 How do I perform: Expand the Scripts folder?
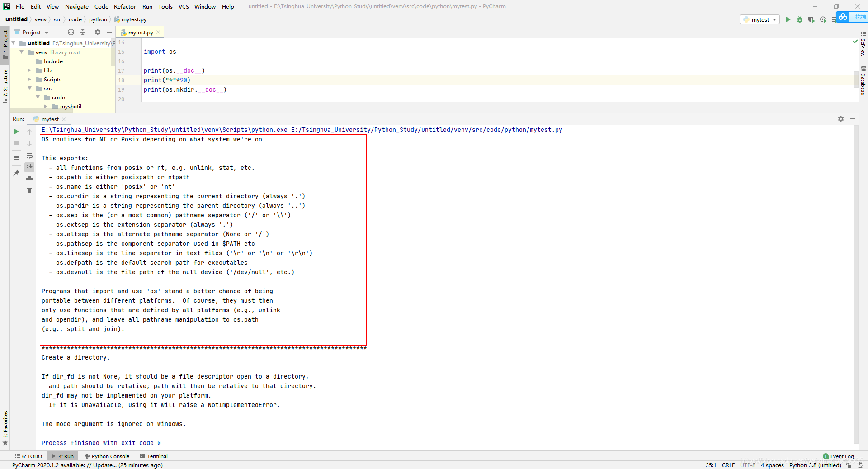(x=29, y=79)
